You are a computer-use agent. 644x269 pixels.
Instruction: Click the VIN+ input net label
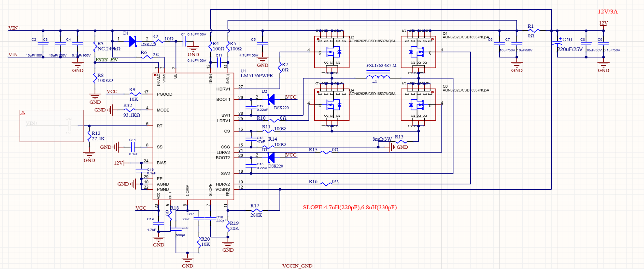pyautogui.click(x=14, y=28)
